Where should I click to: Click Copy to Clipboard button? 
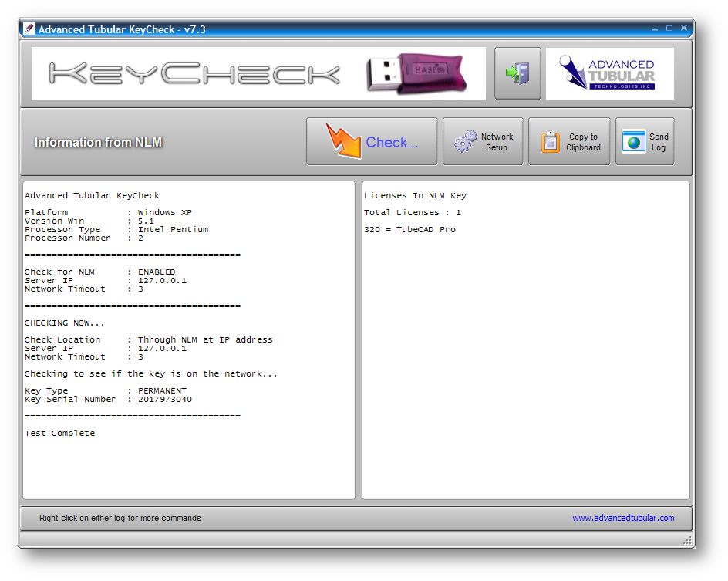click(569, 142)
